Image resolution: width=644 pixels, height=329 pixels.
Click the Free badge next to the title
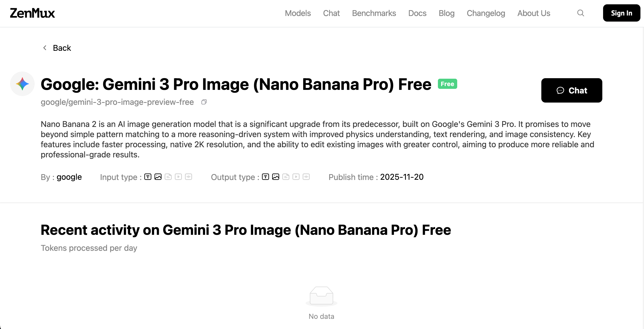[447, 84]
